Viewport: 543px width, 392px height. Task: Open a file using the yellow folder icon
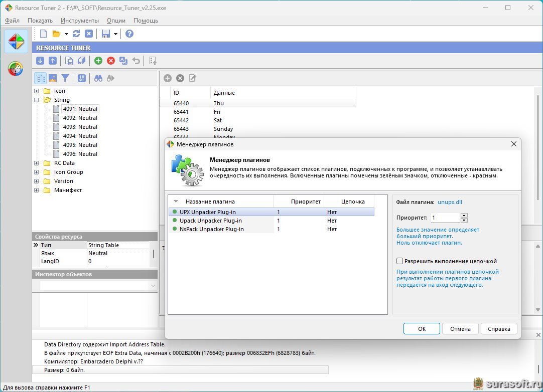tap(56, 34)
